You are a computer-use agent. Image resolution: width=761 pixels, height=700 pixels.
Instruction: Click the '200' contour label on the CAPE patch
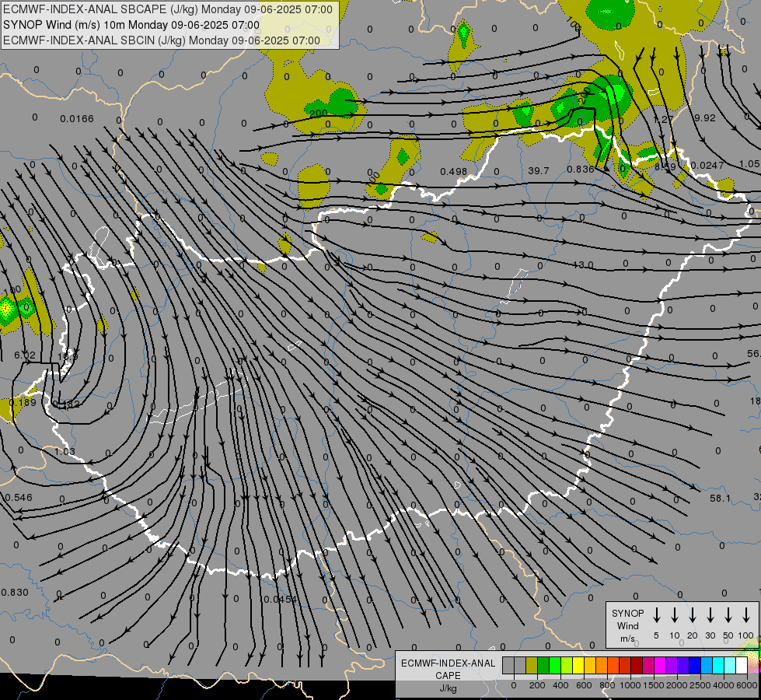[319, 114]
